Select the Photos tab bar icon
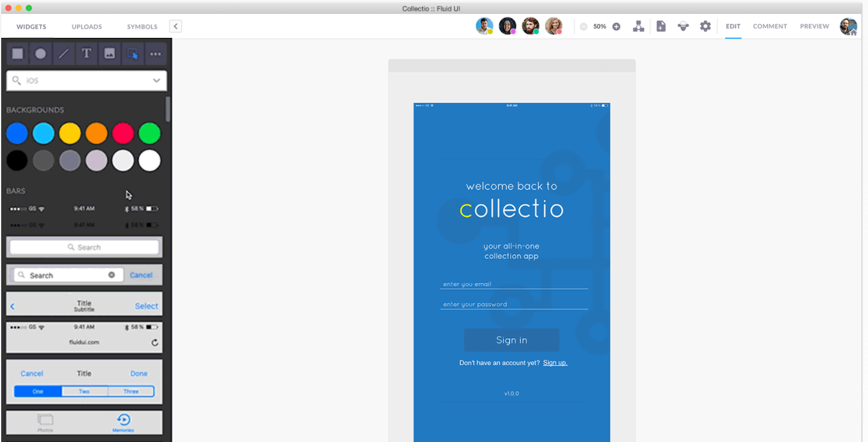This screenshot has height=442, width=868. pos(46,422)
